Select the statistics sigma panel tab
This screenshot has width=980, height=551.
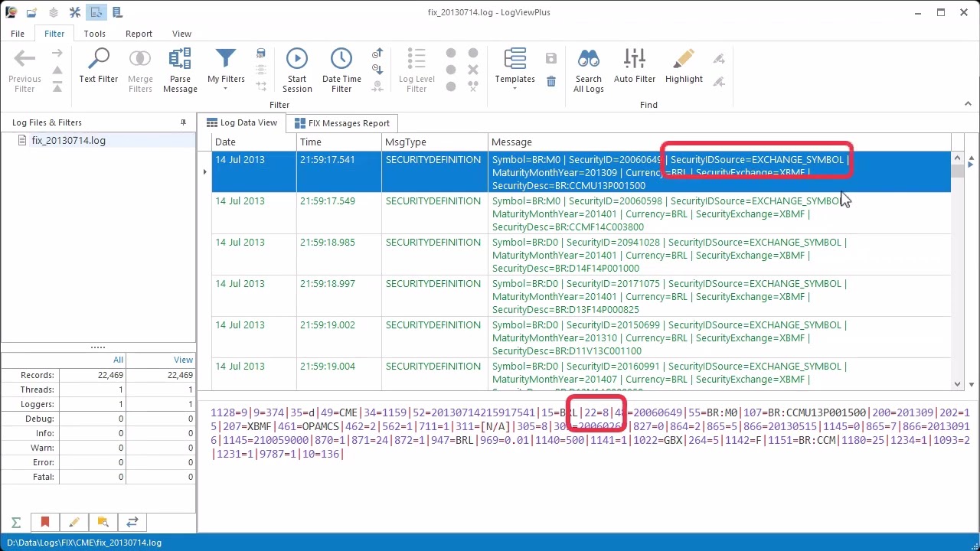[x=16, y=522]
